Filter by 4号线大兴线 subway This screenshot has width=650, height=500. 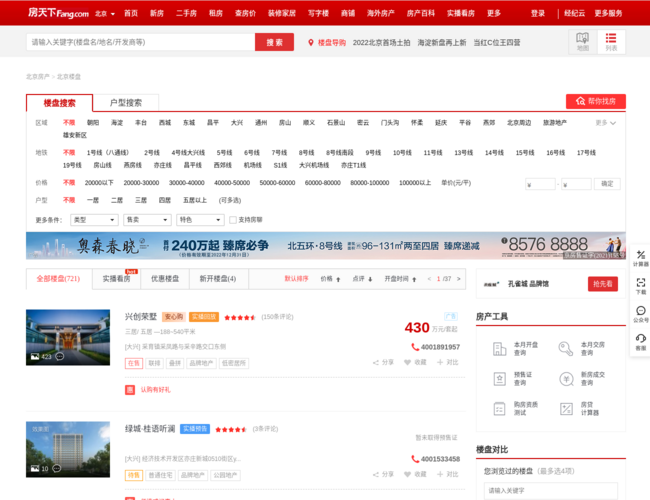point(188,153)
